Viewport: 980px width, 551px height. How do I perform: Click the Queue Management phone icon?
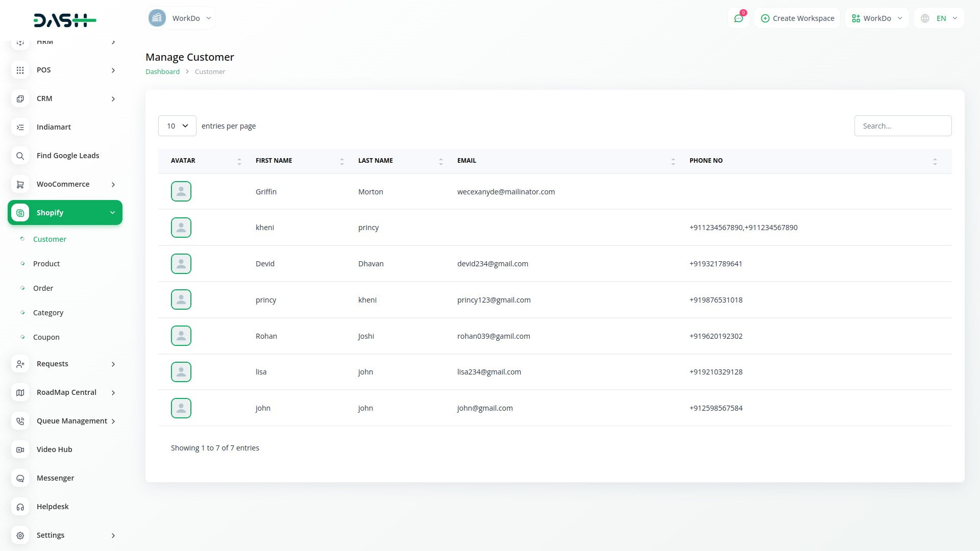pos(20,421)
